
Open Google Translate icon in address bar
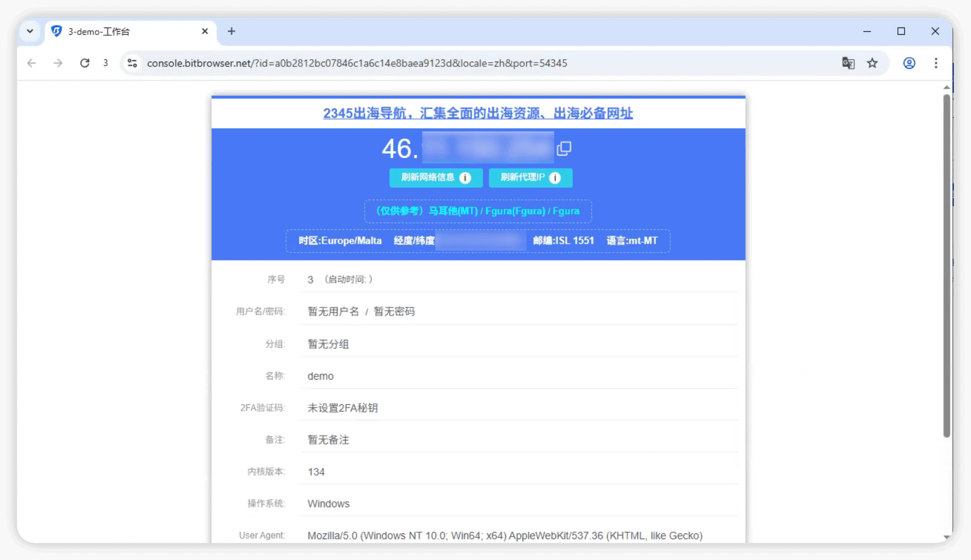pyautogui.click(x=848, y=63)
